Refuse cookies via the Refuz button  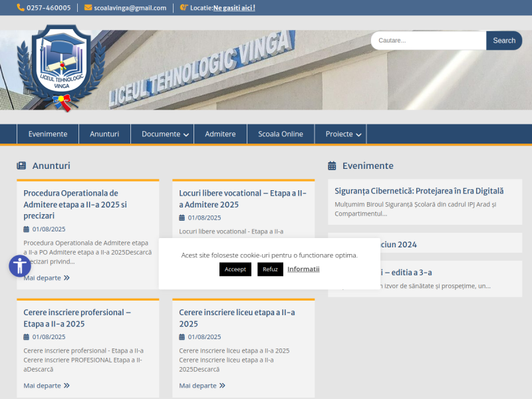point(270,269)
